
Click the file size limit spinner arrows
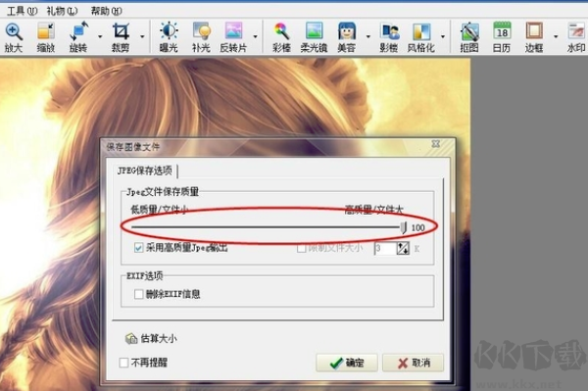click(403, 248)
